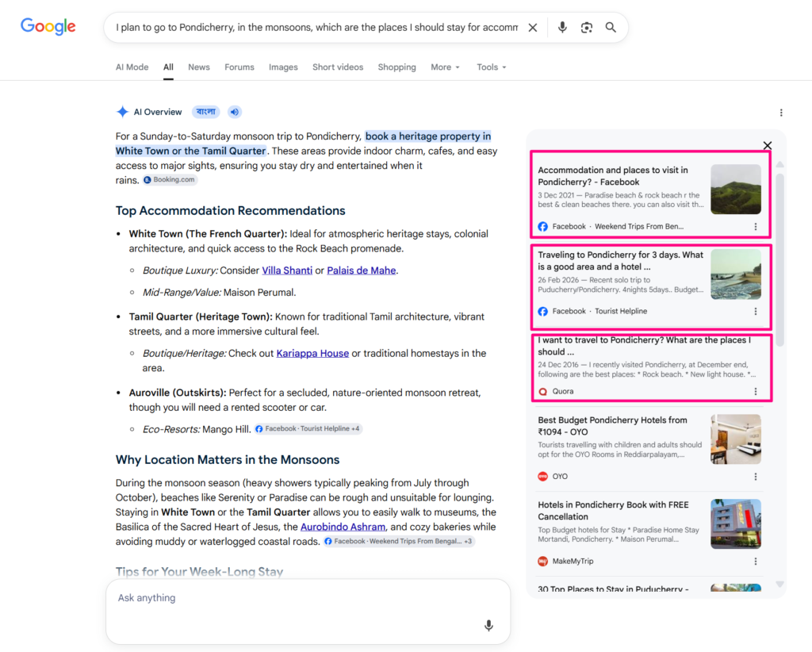Open AI Overview three-dot options menu

[x=781, y=113]
